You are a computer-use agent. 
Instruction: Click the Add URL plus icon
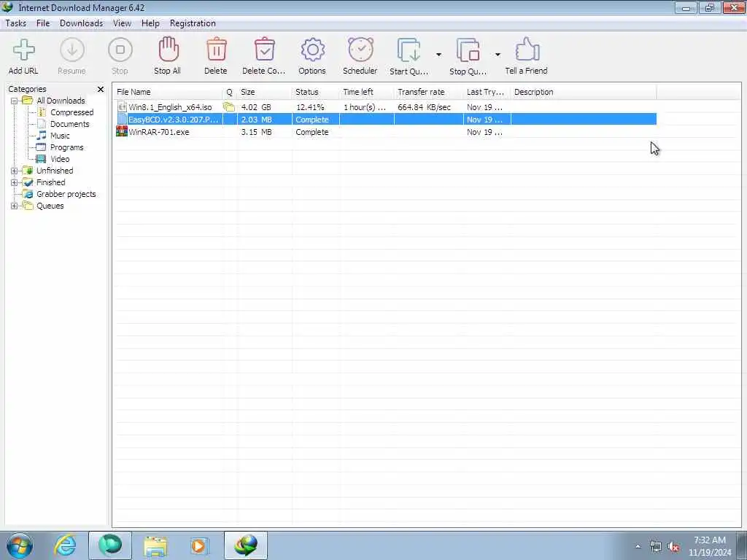click(23, 50)
